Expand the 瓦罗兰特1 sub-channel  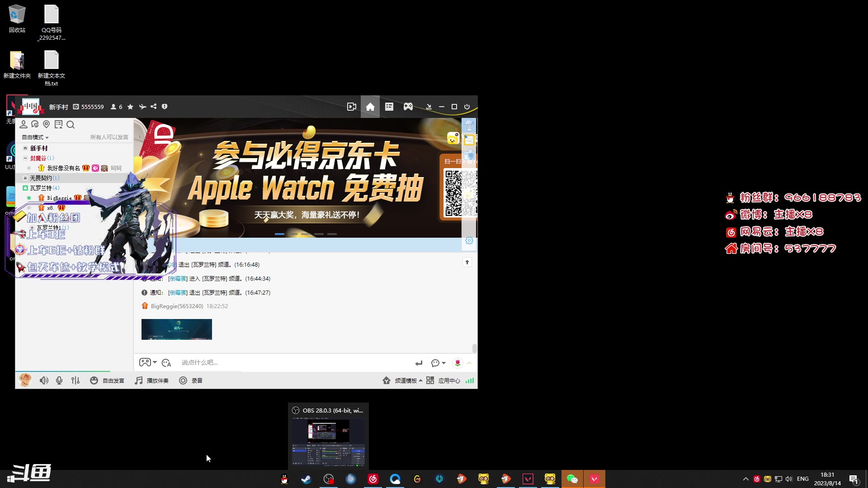(x=32, y=228)
